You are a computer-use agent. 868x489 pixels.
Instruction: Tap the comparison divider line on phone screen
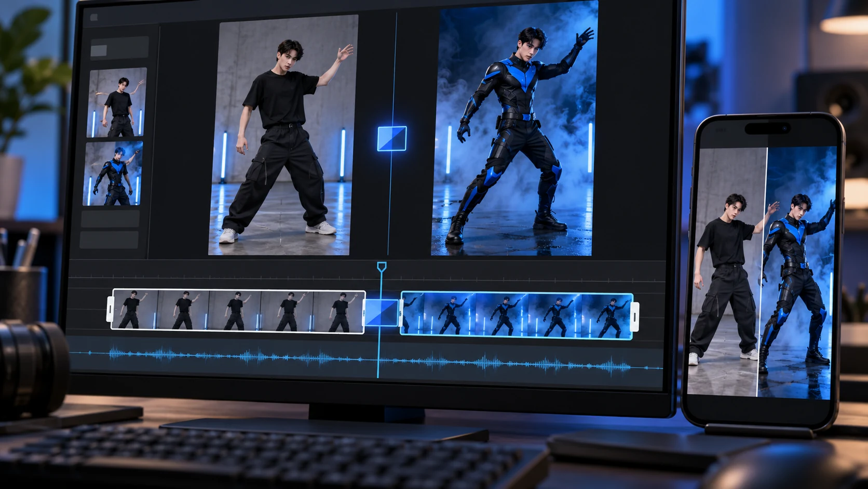762,272
